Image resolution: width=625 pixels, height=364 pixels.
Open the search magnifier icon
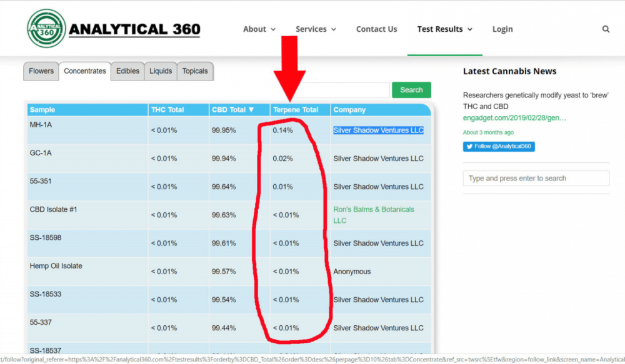606,29
